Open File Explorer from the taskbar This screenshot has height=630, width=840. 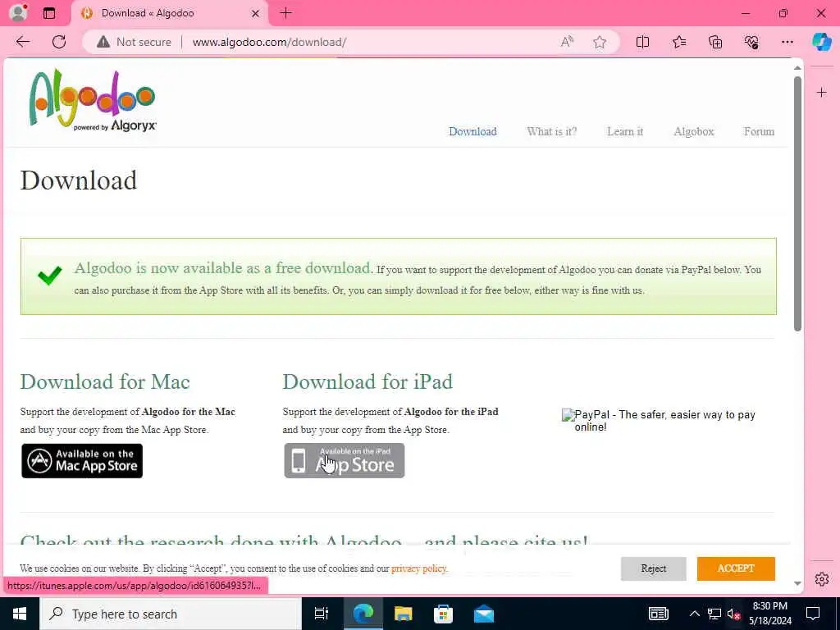tap(404, 614)
